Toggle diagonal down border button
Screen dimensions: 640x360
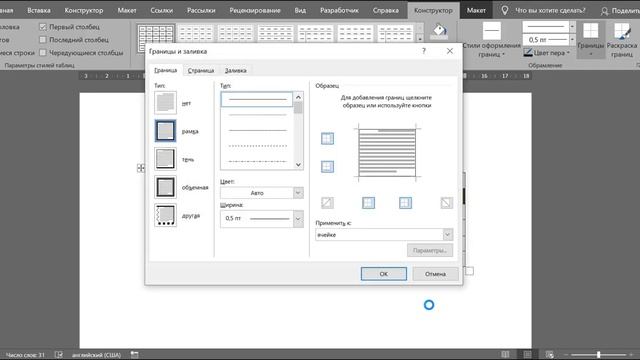click(447, 202)
